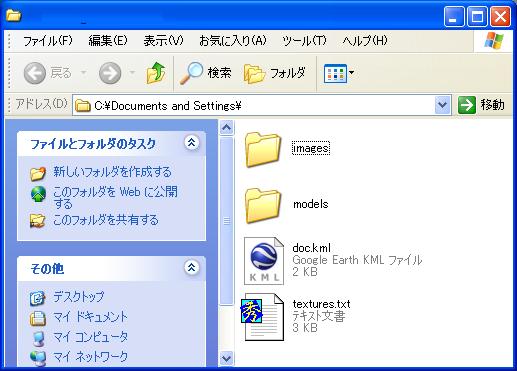Click the disabled forward arrow button
The image size is (517, 371).
[x=110, y=72]
